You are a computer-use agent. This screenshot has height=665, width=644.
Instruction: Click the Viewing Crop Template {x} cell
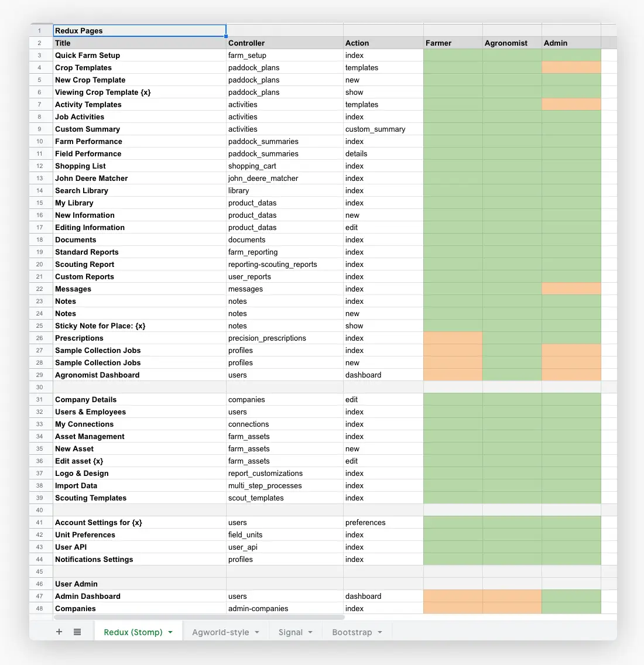coord(140,92)
